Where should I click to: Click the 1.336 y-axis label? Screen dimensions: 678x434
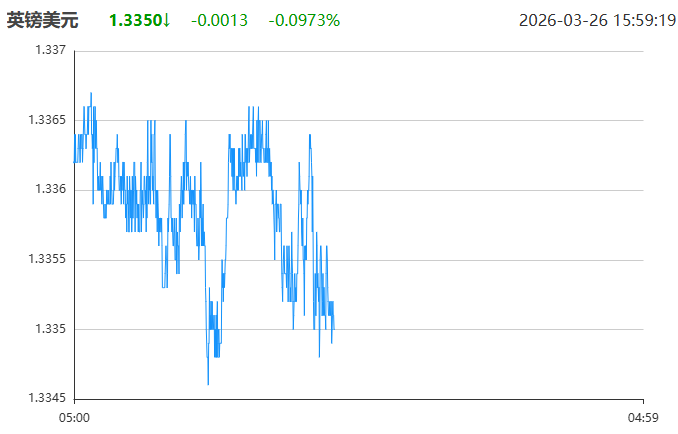50,190
